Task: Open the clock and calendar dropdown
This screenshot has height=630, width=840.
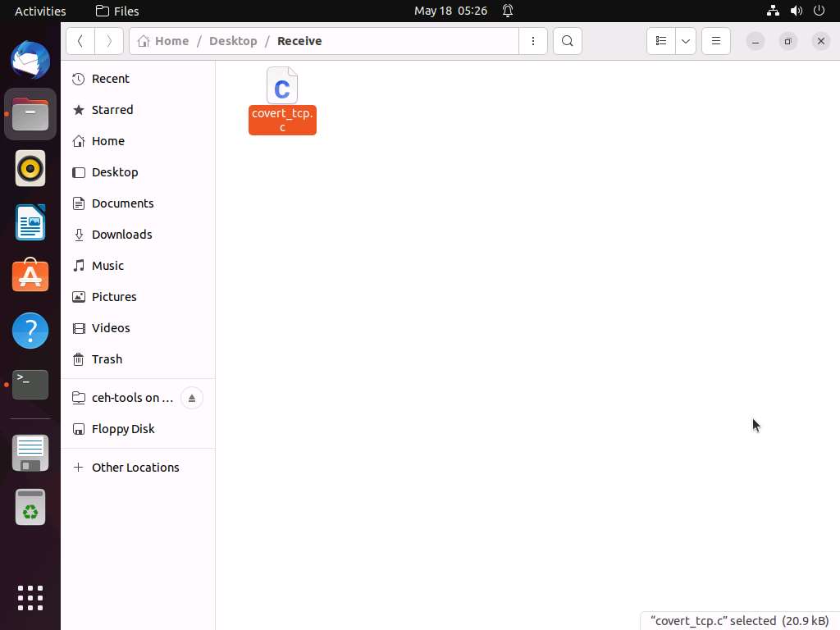Action: (x=450, y=11)
